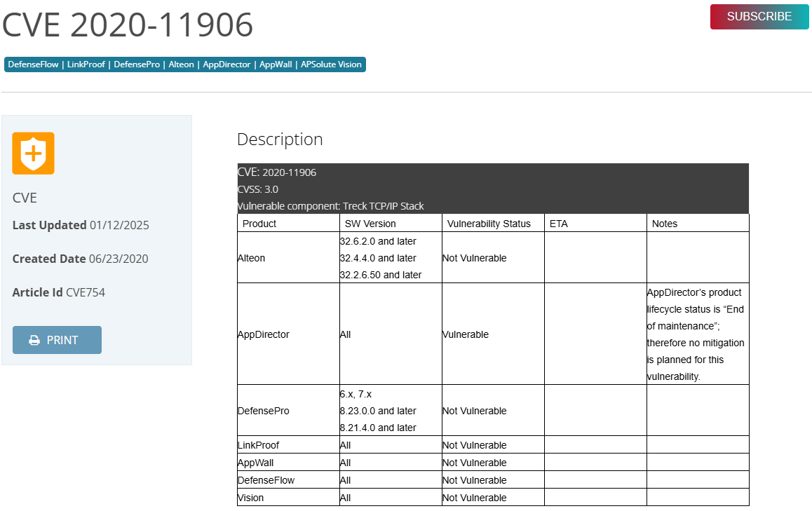Open the Alteon product tag
812x511 pixels.
pyautogui.click(x=181, y=64)
